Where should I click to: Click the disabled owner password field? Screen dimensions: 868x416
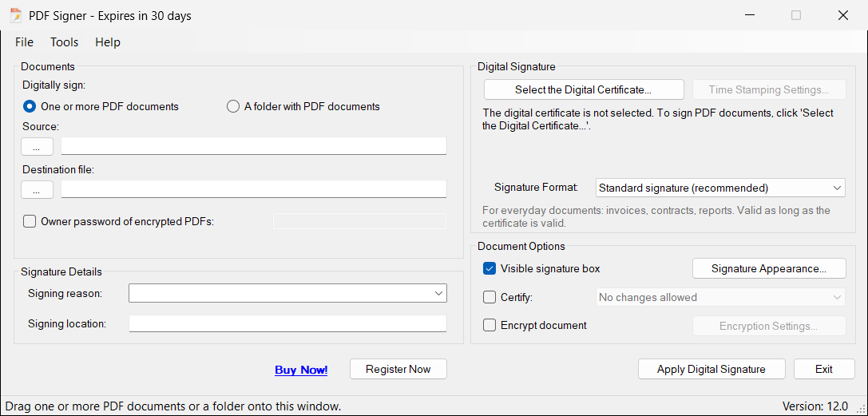(x=360, y=221)
